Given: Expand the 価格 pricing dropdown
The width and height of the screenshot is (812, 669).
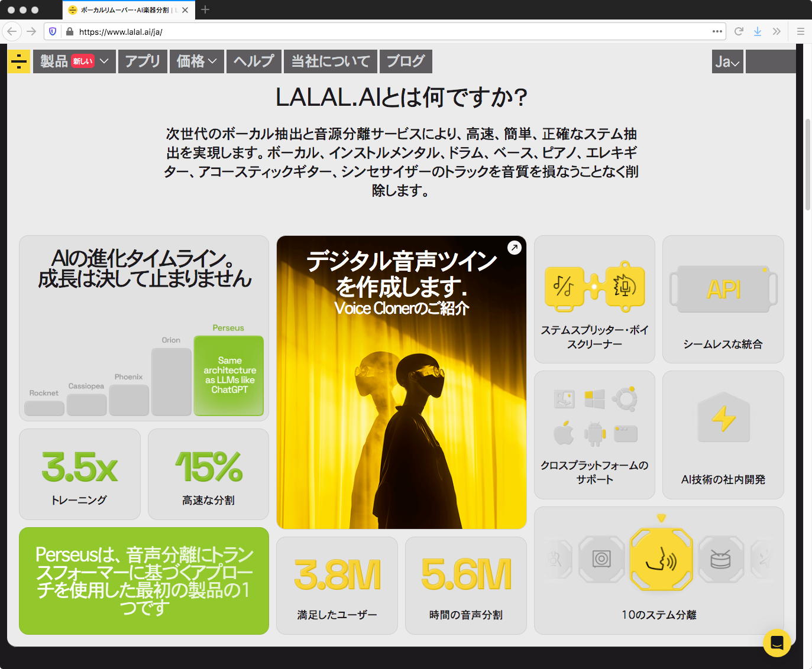Looking at the screenshot, I should (x=196, y=61).
